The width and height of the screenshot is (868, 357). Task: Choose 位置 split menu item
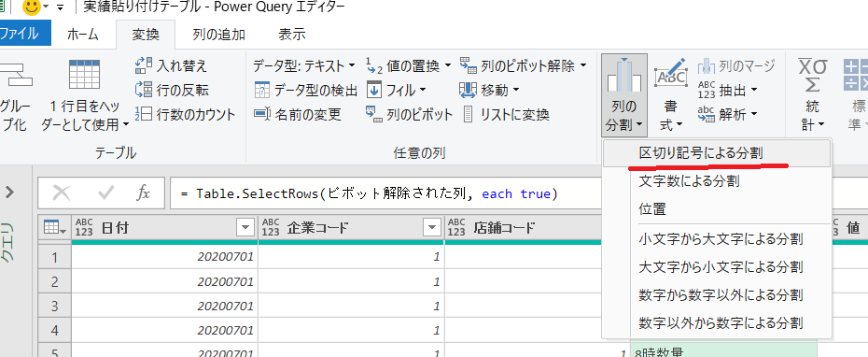pos(716,209)
